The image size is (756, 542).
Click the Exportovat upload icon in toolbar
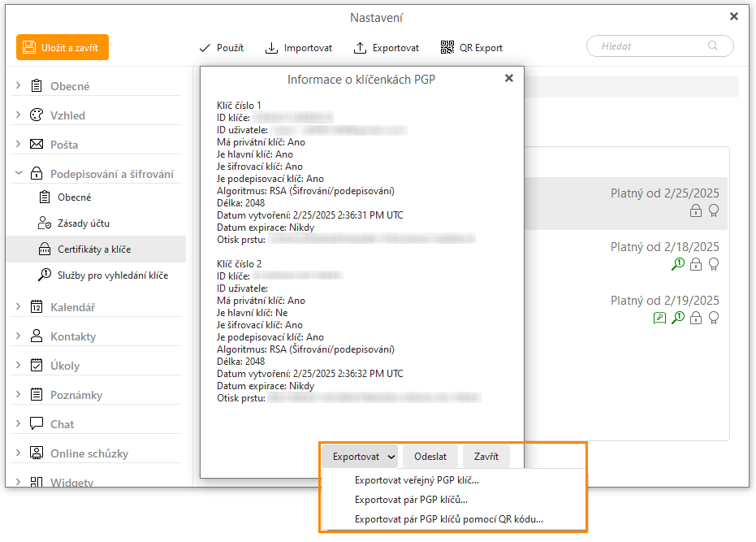[361, 48]
